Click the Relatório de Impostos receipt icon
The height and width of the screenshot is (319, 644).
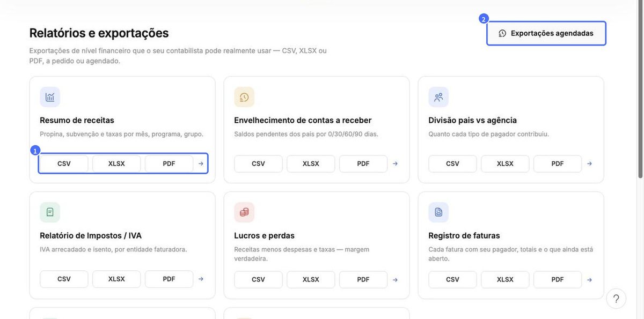pyautogui.click(x=50, y=212)
